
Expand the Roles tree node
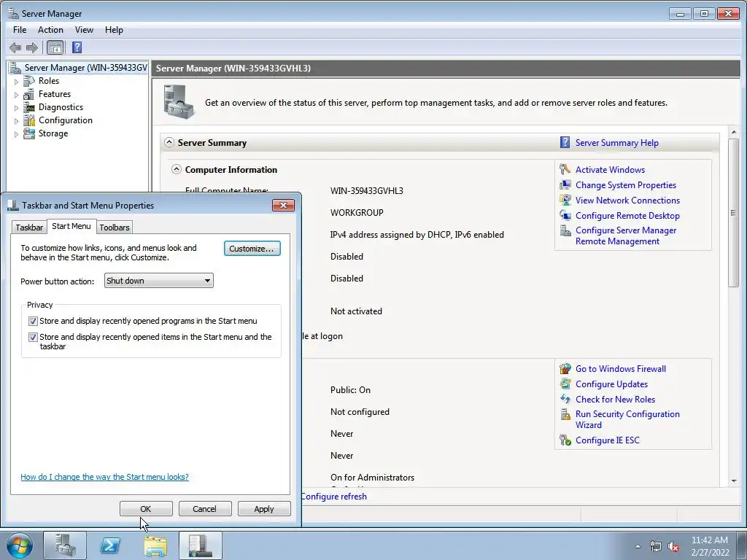16,82
